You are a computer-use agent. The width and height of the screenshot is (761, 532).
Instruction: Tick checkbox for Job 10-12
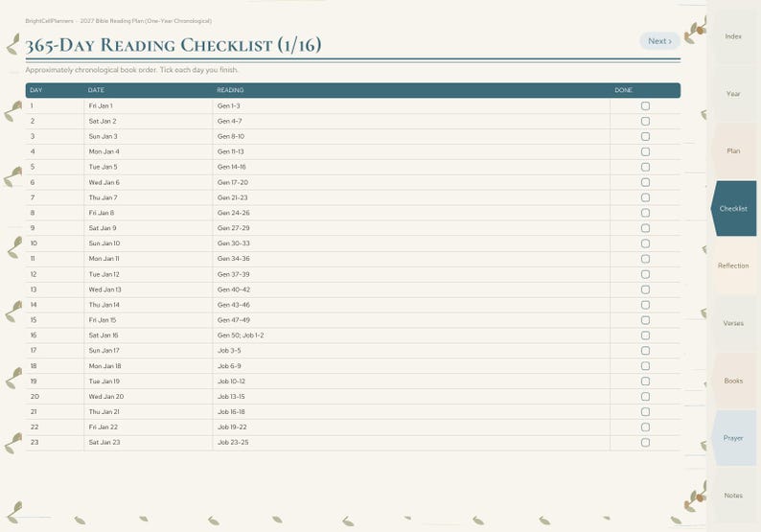[x=645, y=382]
